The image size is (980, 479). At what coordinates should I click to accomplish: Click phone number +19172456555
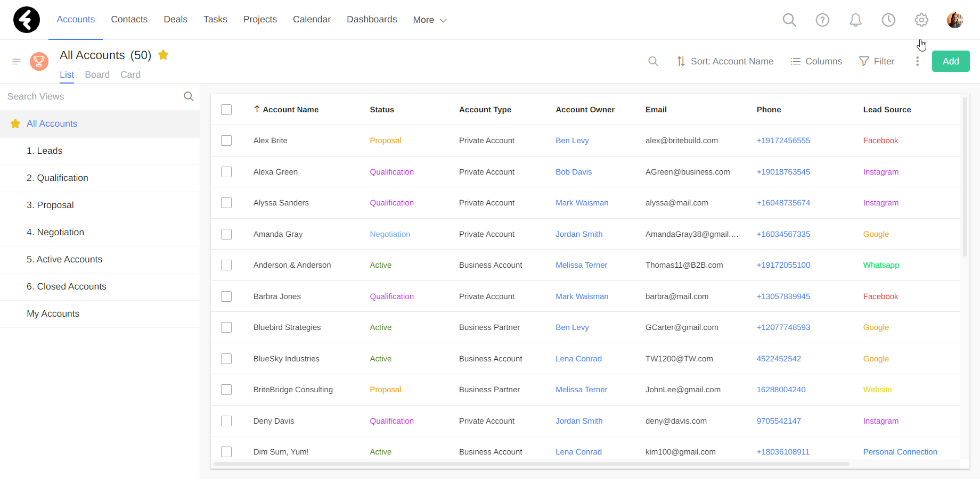[x=783, y=141]
